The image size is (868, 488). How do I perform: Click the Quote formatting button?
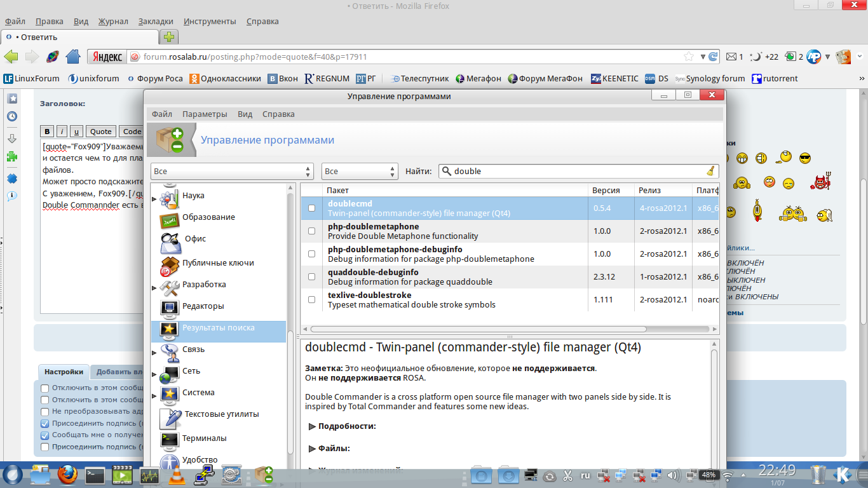click(101, 132)
